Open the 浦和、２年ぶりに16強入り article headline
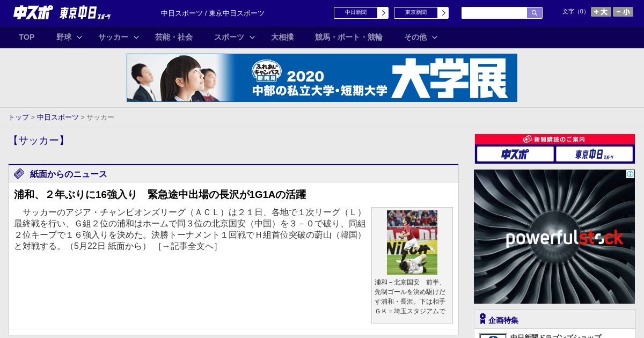This screenshot has height=338, width=644. (x=160, y=194)
